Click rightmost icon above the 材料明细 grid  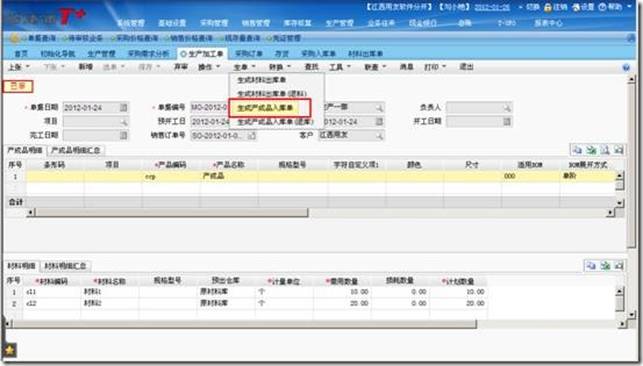619,266
